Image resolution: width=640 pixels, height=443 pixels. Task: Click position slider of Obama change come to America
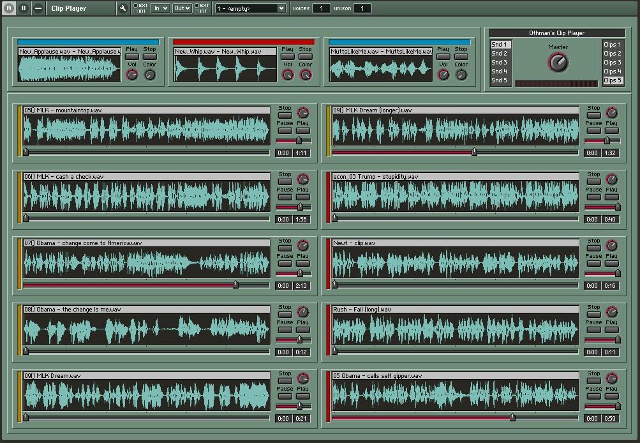(147, 285)
